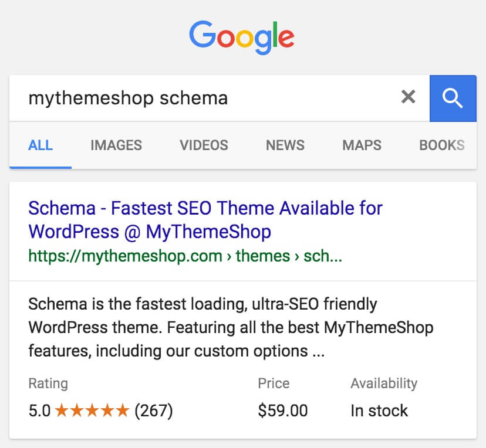
Task: Click the 5.0 rating score
Action: point(39,411)
